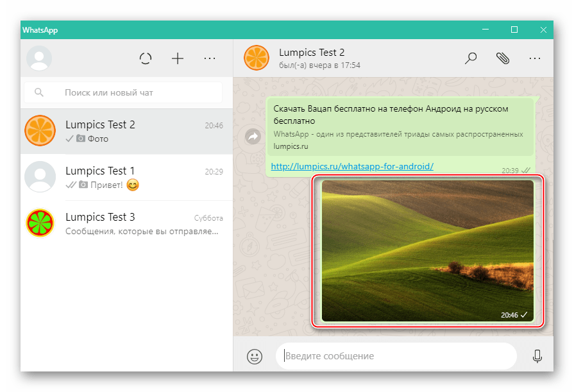This screenshot has width=574, height=392.
Task: Open the sent landscape photo
Action: coord(427,250)
